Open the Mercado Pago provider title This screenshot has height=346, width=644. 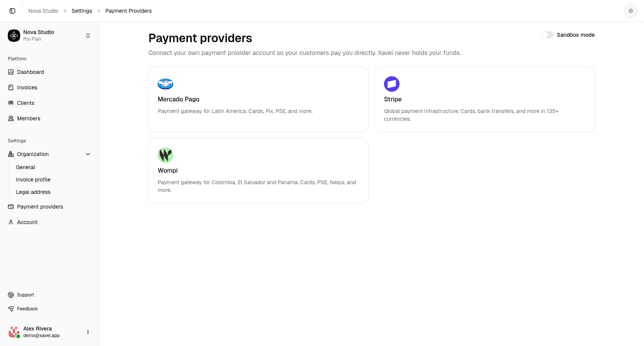click(179, 99)
